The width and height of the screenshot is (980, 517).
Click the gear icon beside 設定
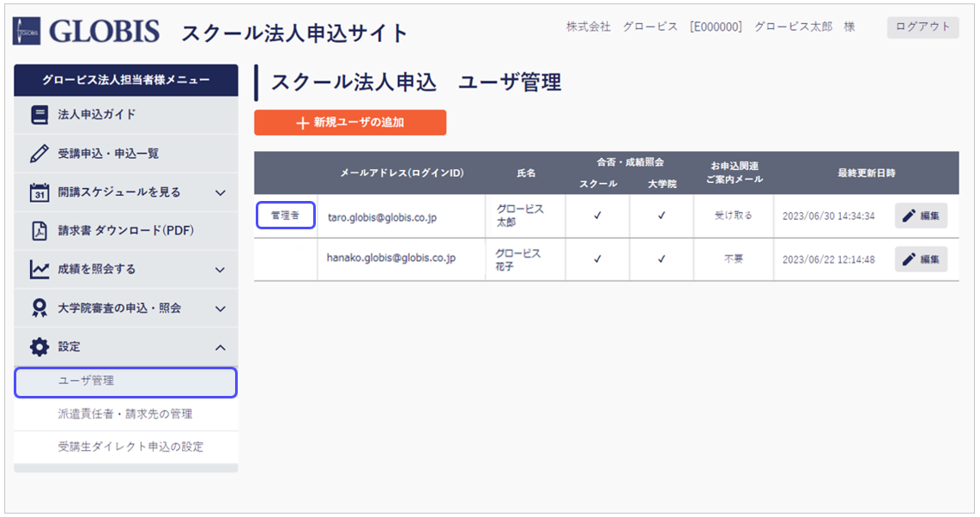(x=39, y=347)
